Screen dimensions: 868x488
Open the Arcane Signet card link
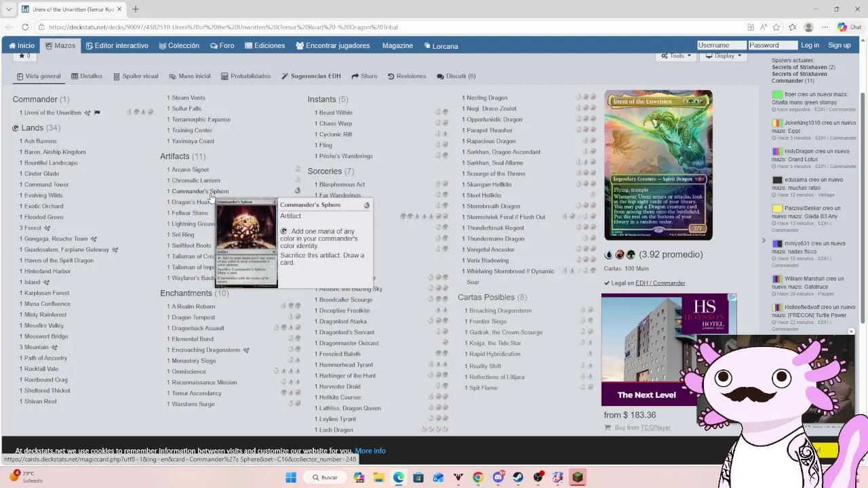[190, 169]
